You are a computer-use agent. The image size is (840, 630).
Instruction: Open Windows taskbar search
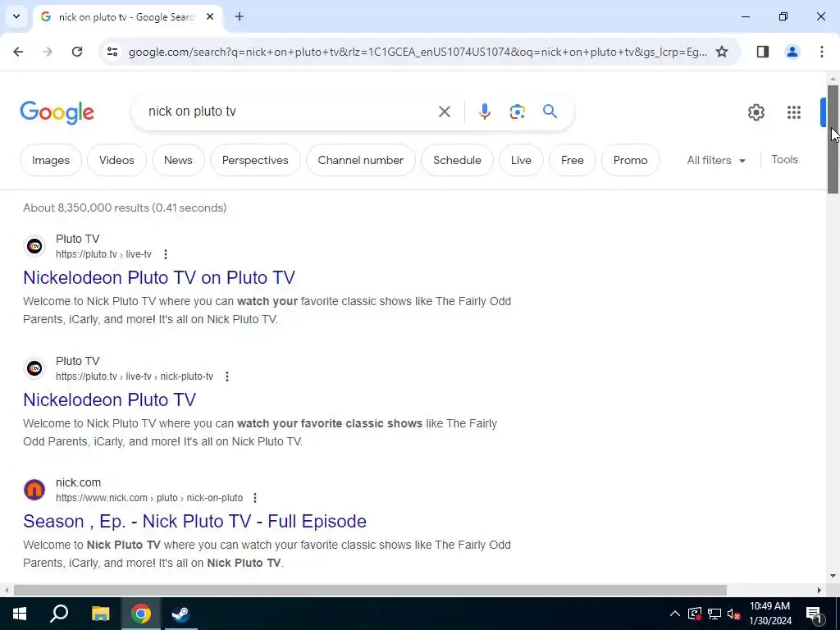[x=59, y=614]
